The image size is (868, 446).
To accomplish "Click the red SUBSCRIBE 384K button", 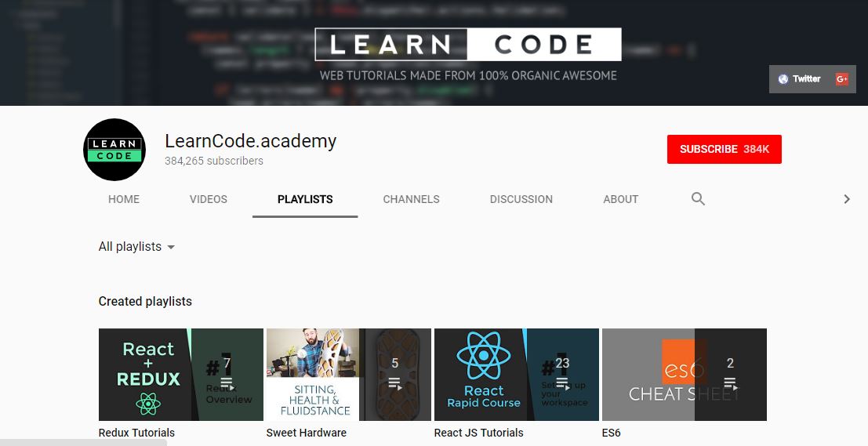I will click(724, 150).
